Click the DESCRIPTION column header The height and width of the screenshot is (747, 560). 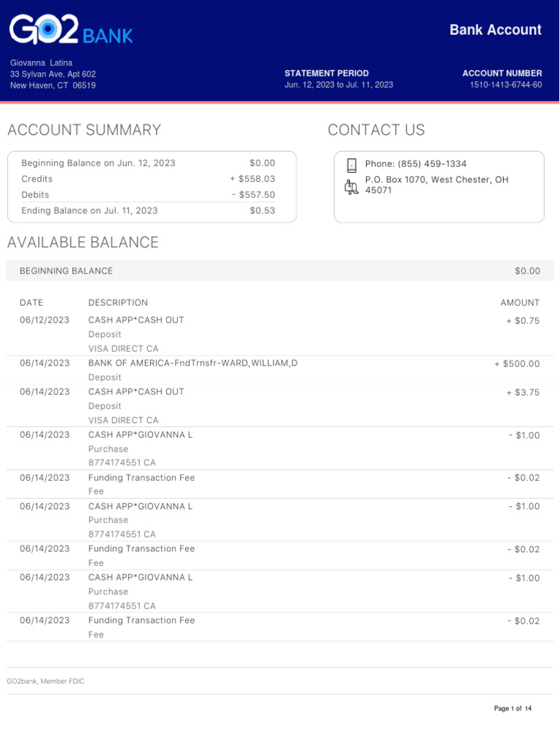[118, 303]
